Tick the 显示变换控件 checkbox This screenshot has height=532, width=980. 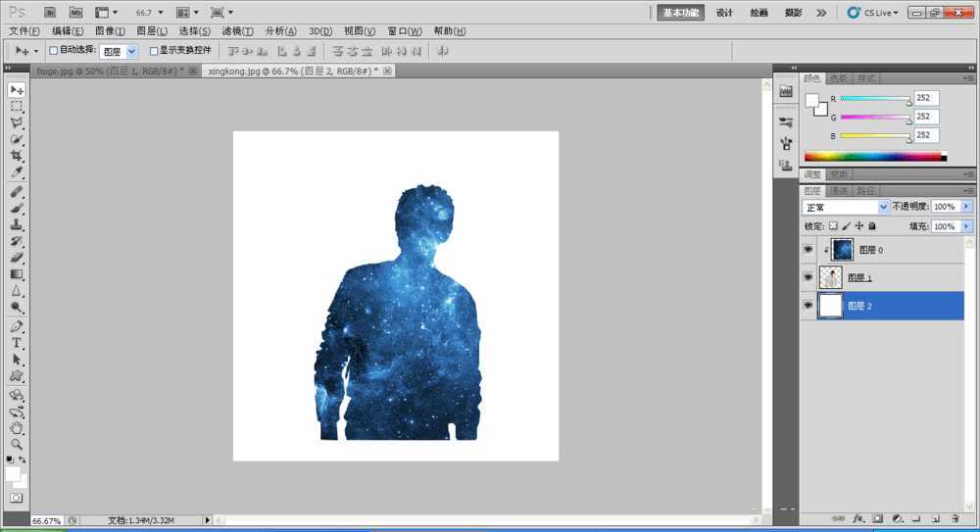pyautogui.click(x=154, y=50)
